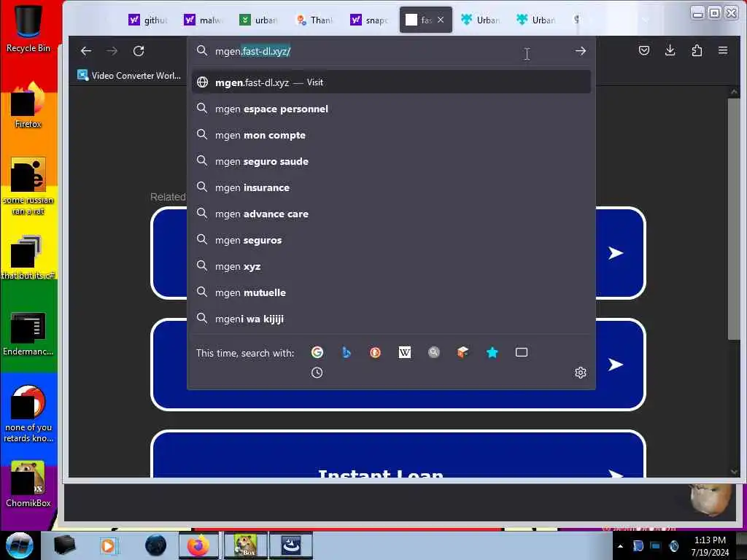The image size is (747, 560).
Task: Search with Google this time
Action: 317,352
